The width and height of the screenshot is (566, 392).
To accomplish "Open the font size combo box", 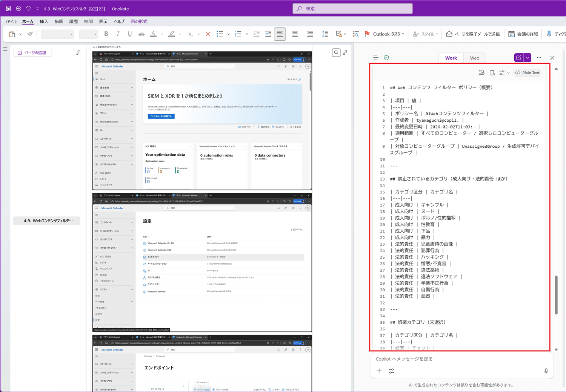I will click(x=88, y=34).
